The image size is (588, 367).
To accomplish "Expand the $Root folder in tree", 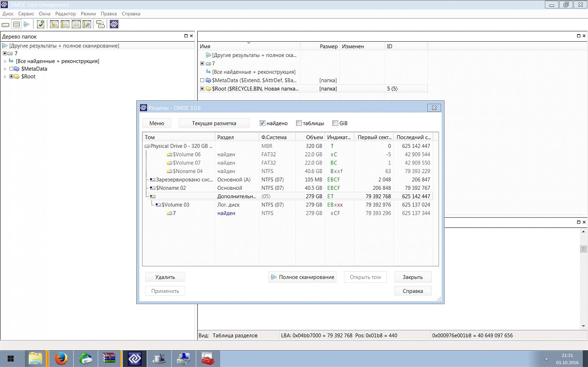I will (5, 77).
